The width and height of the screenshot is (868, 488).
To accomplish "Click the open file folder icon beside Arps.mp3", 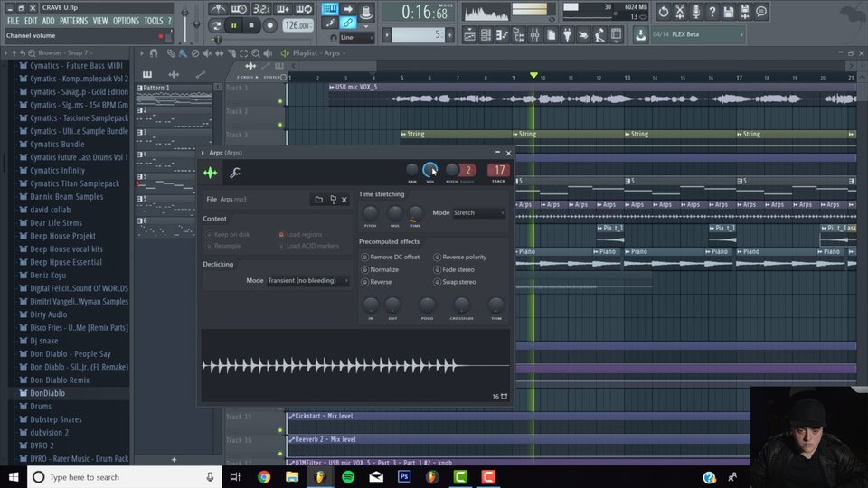I will (319, 199).
